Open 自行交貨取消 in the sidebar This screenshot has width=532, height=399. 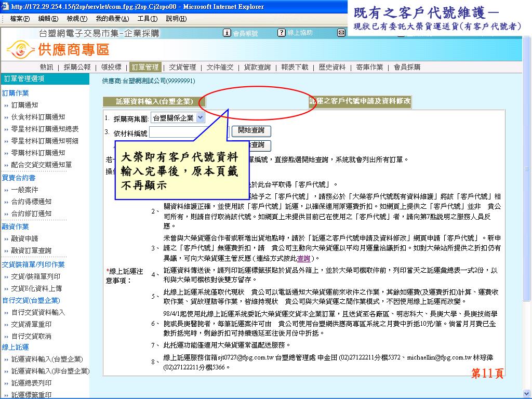(x=31, y=336)
